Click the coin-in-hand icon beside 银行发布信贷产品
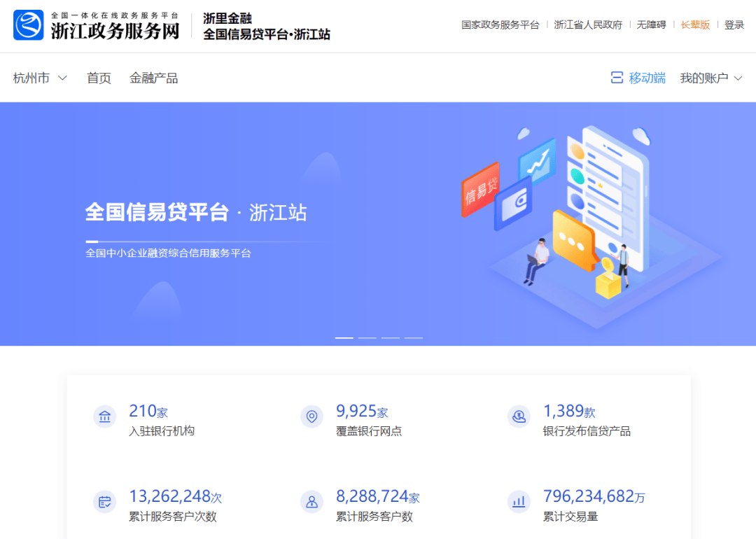The height and width of the screenshot is (539, 756). [519, 416]
